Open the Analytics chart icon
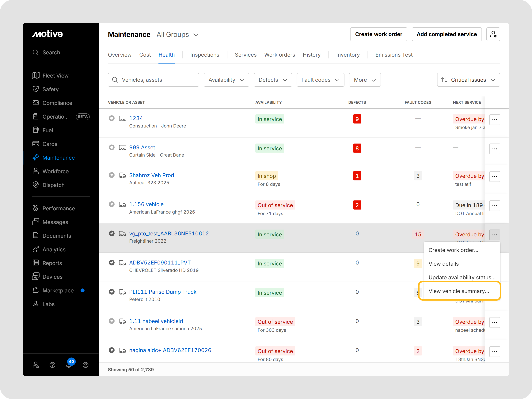Screen dimensions: 532x399 pos(36,249)
